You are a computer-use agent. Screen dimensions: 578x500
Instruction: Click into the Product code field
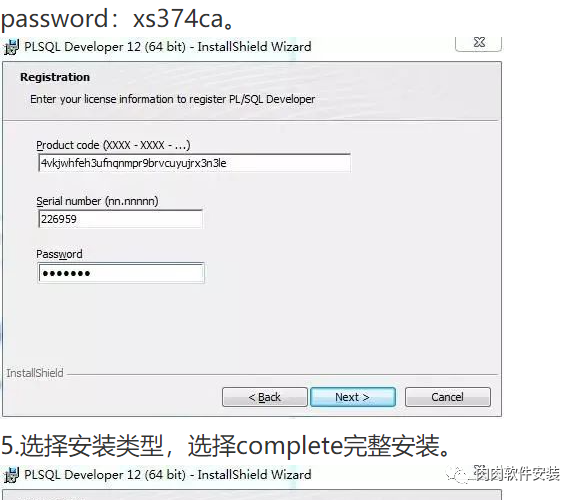(194, 163)
